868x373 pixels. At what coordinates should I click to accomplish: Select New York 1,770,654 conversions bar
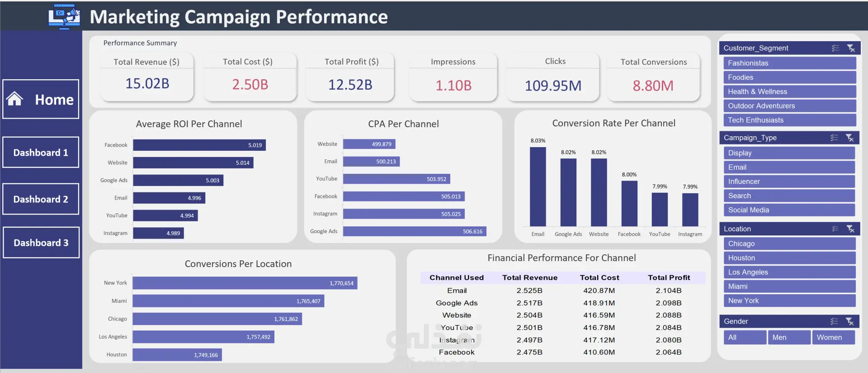pyautogui.click(x=245, y=283)
